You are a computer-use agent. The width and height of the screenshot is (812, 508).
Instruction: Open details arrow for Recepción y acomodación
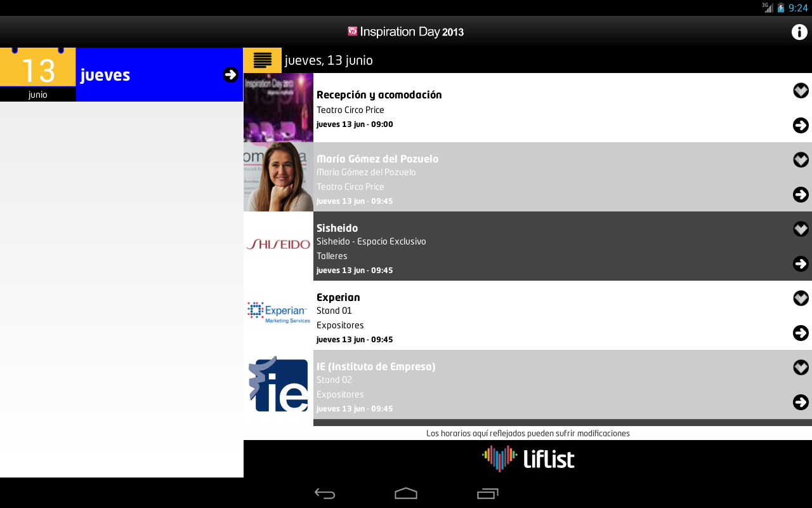tap(801, 125)
